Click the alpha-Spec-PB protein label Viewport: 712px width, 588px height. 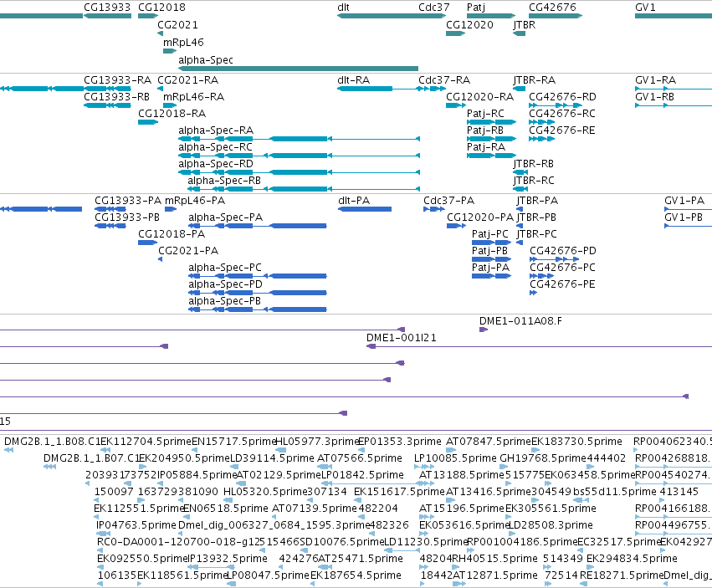click(225, 301)
